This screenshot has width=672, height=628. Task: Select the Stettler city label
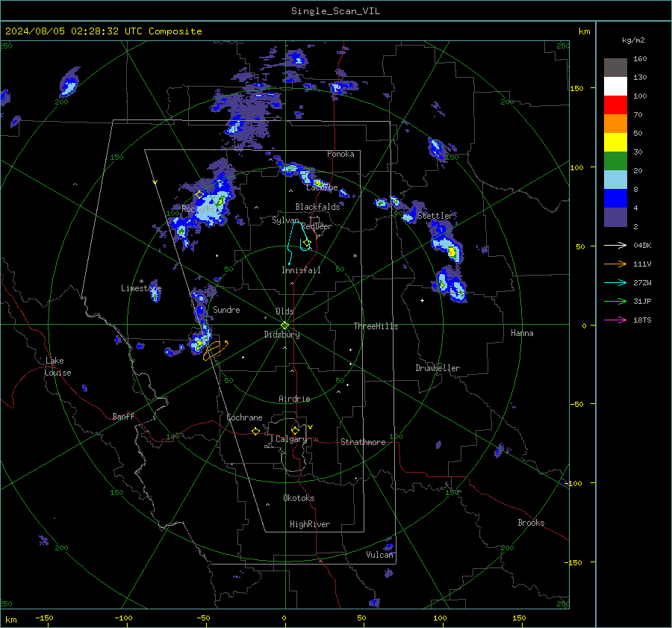435,216
